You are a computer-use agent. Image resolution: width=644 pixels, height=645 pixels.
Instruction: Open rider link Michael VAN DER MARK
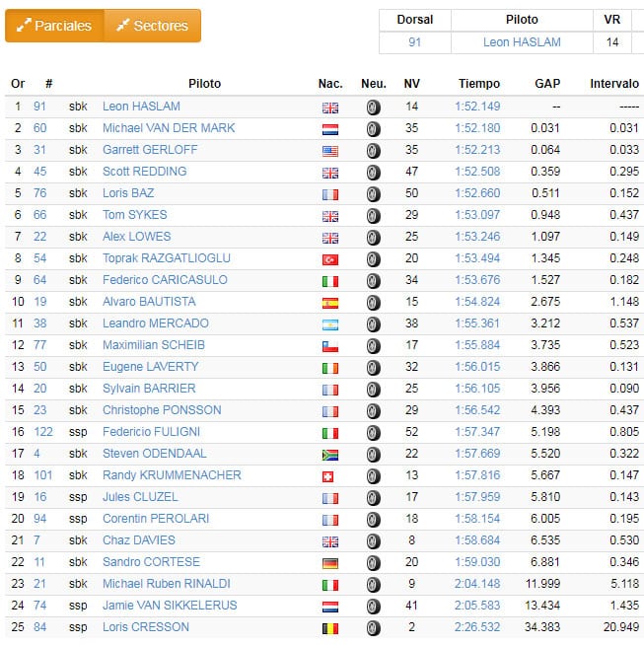tap(169, 128)
